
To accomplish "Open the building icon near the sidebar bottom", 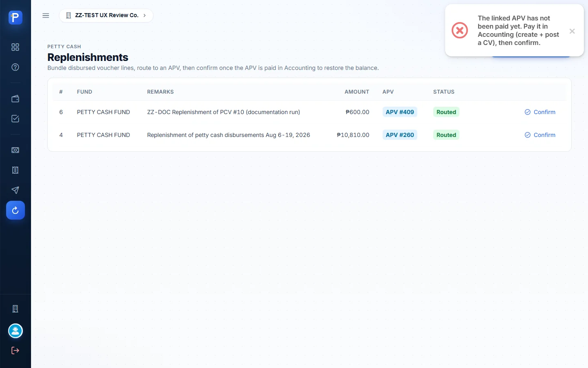I will [16, 309].
